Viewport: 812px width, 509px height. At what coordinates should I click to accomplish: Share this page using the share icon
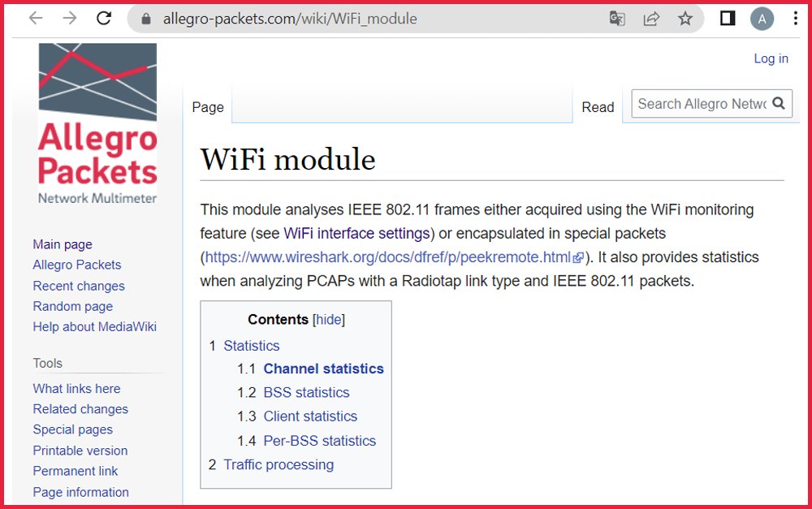click(x=651, y=19)
